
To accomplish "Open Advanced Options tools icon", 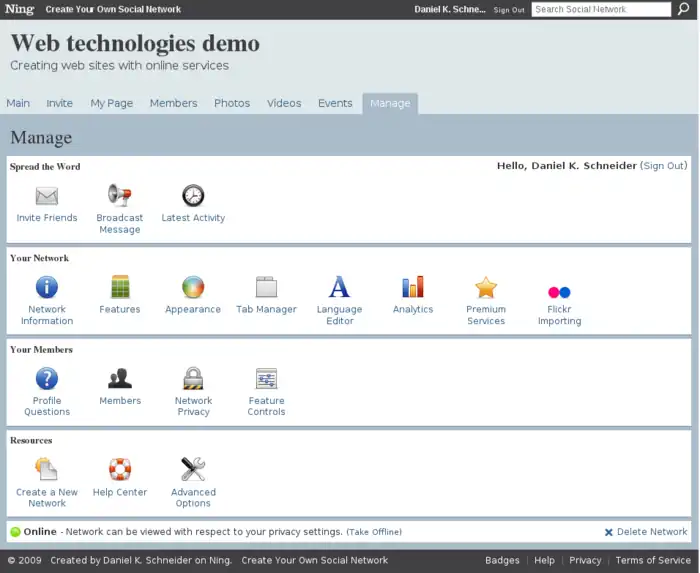I will click(193, 470).
